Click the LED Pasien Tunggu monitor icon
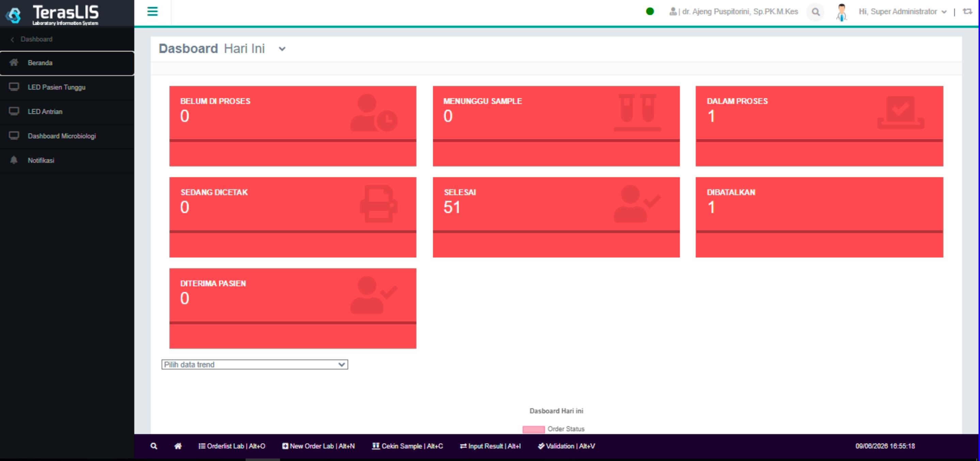The image size is (980, 461). 14,87
